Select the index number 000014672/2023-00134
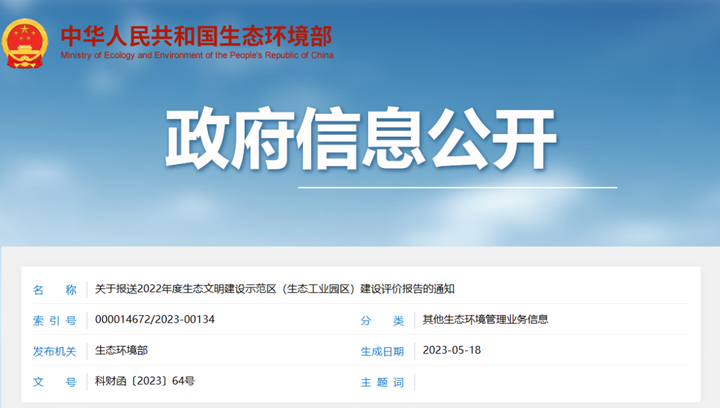The height and width of the screenshot is (408, 720). point(155,319)
